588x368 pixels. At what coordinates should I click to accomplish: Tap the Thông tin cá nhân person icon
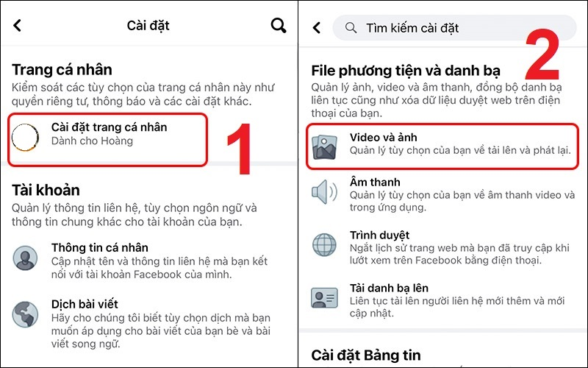coord(25,258)
